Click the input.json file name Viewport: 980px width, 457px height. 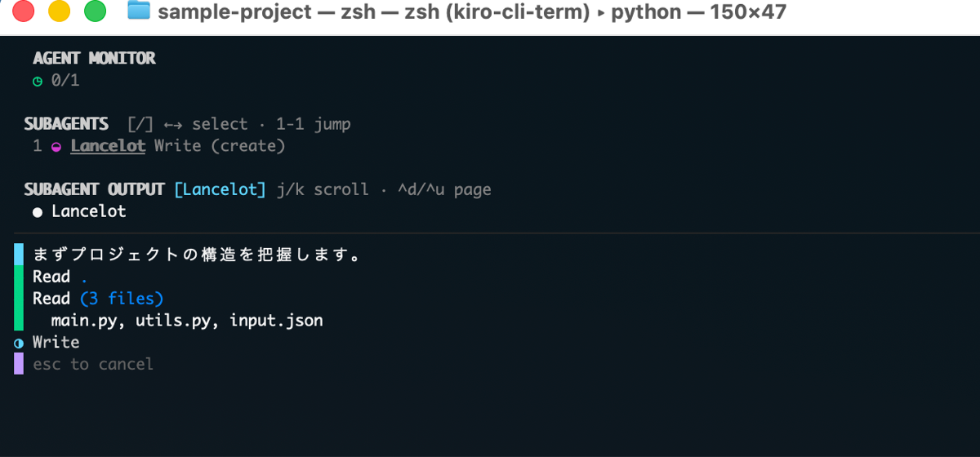click(x=276, y=321)
